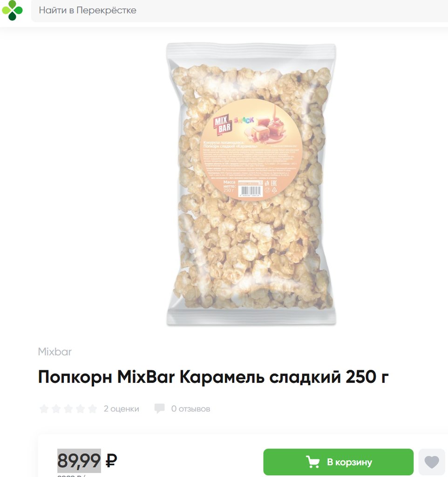Rate the product with the fourth star

(81, 409)
